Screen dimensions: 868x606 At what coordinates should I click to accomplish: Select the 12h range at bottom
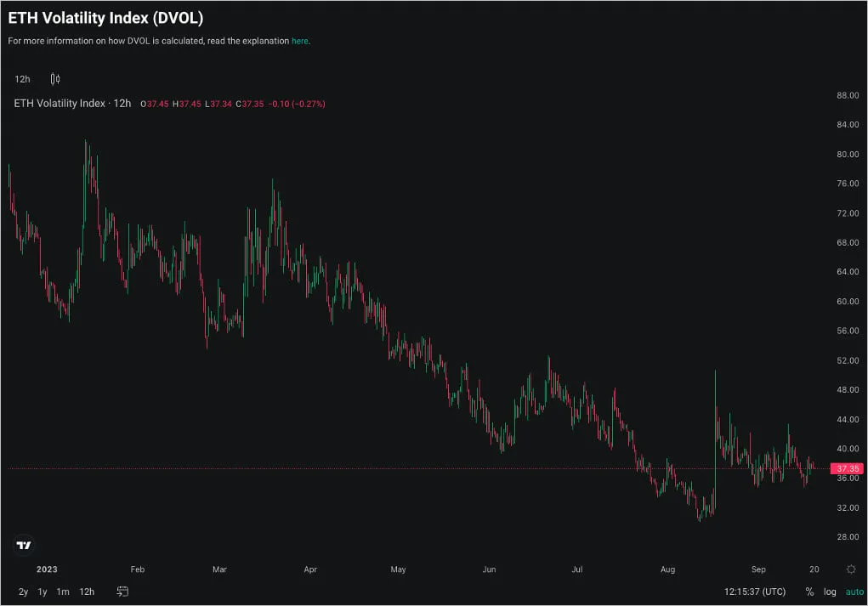[x=87, y=592]
